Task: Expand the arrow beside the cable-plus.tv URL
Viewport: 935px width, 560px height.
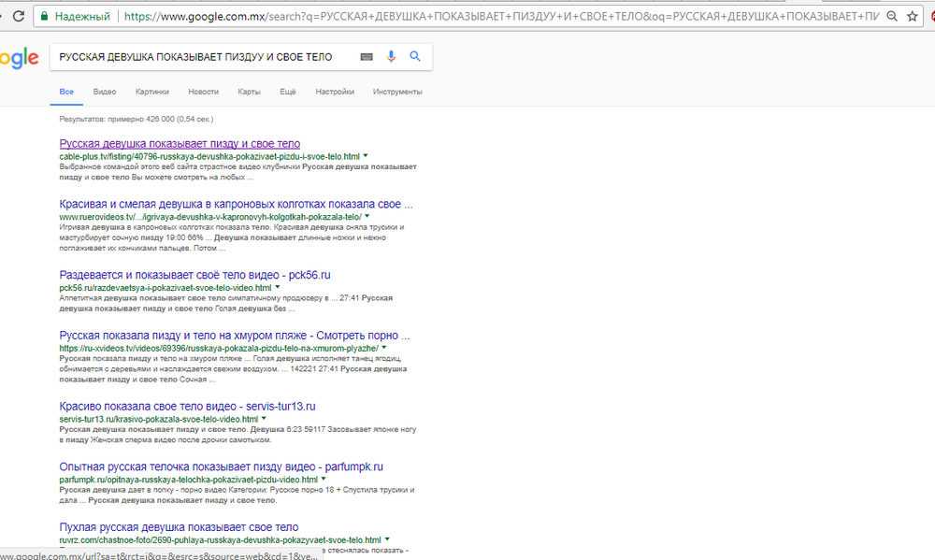Action: click(x=366, y=156)
